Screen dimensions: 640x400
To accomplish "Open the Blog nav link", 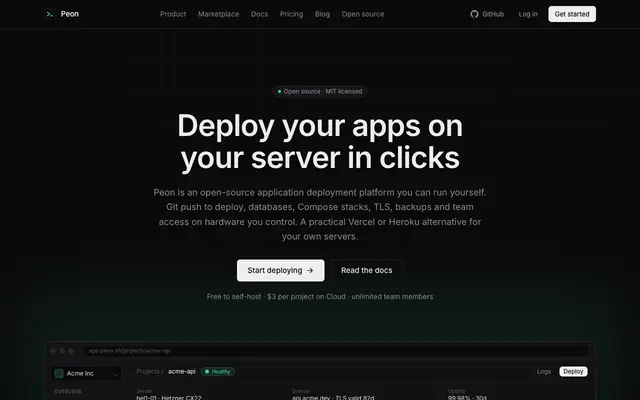I will [322, 14].
